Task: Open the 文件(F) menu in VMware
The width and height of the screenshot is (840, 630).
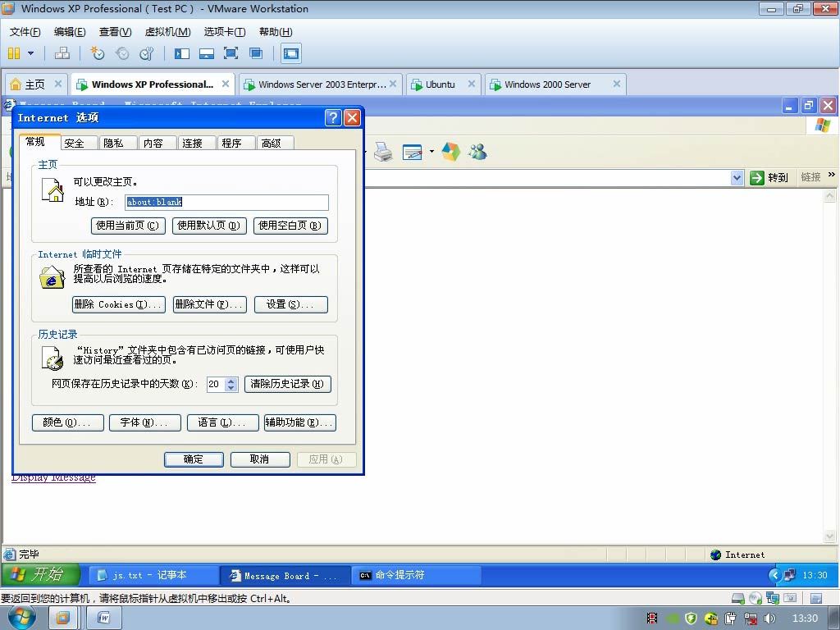Action: pos(25,32)
